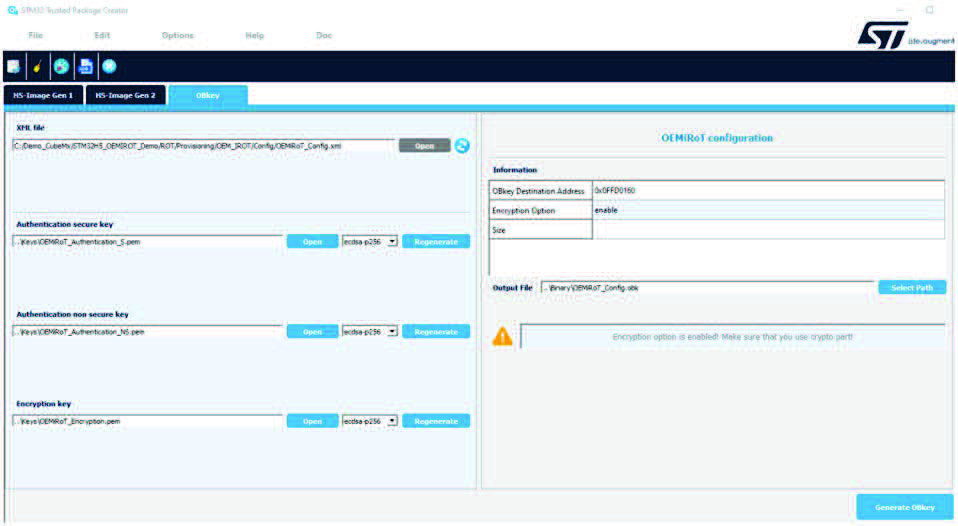Click the Encryption Option label cell
The image size is (958, 526).
[x=541, y=210]
